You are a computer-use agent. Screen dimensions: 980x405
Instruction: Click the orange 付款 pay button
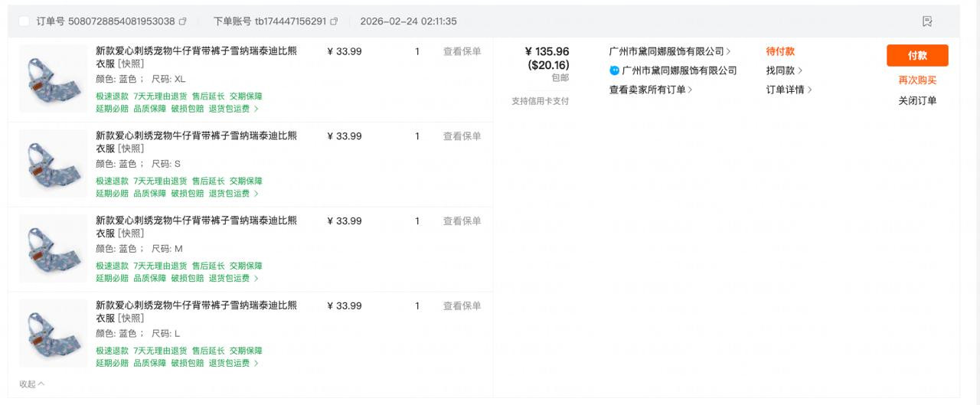click(917, 56)
